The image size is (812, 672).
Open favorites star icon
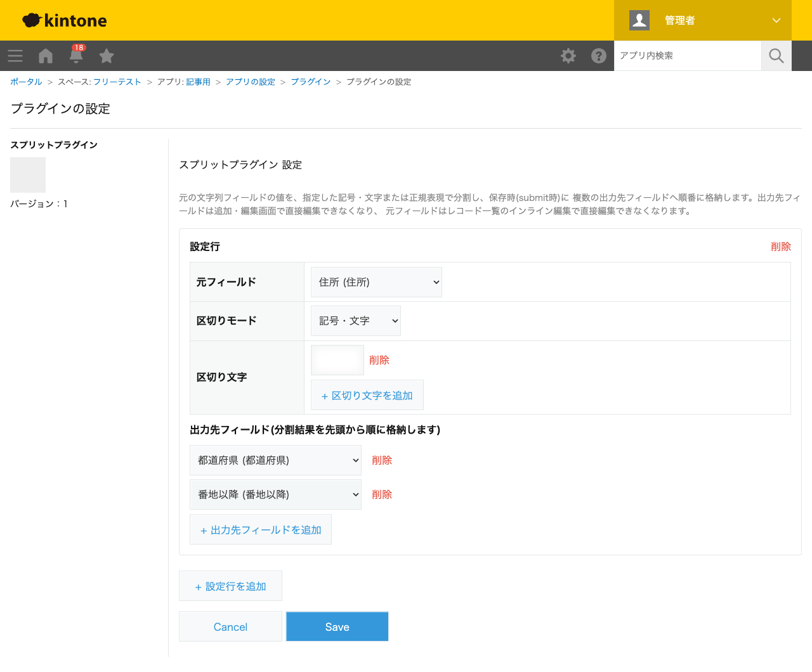click(x=107, y=56)
